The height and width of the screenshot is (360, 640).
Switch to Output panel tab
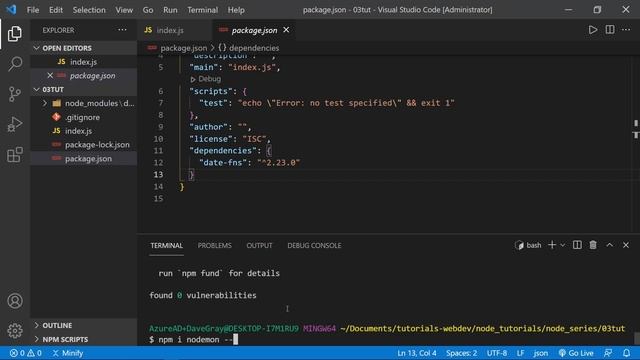click(x=259, y=245)
